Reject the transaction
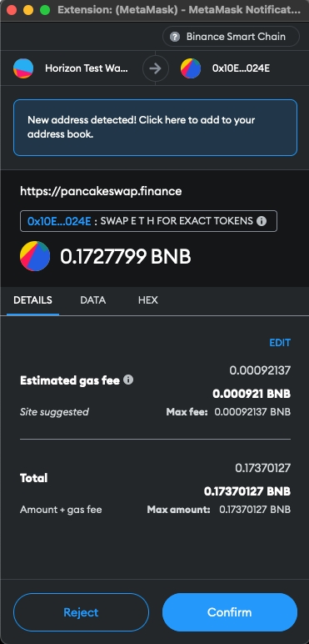This screenshot has height=644, width=309. pyautogui.click(x=81, y=612)
